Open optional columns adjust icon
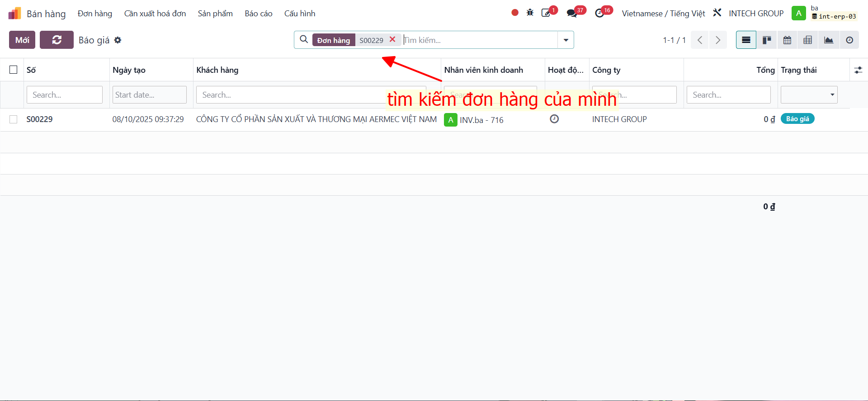 (858, 70)
